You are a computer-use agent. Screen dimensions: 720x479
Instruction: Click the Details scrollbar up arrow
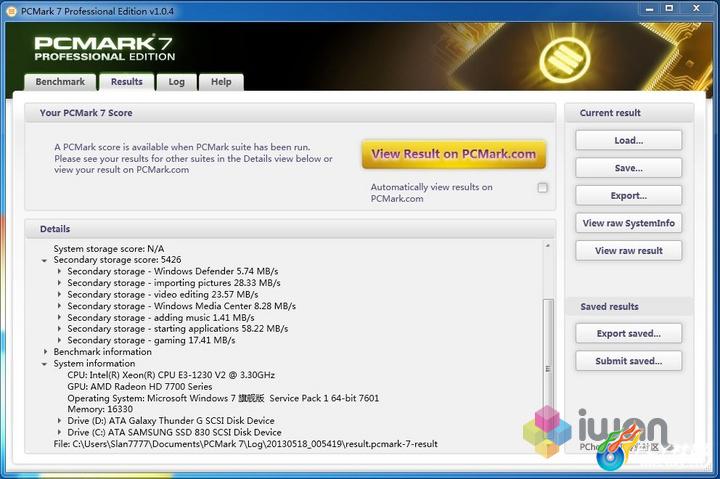pos(547,246)
